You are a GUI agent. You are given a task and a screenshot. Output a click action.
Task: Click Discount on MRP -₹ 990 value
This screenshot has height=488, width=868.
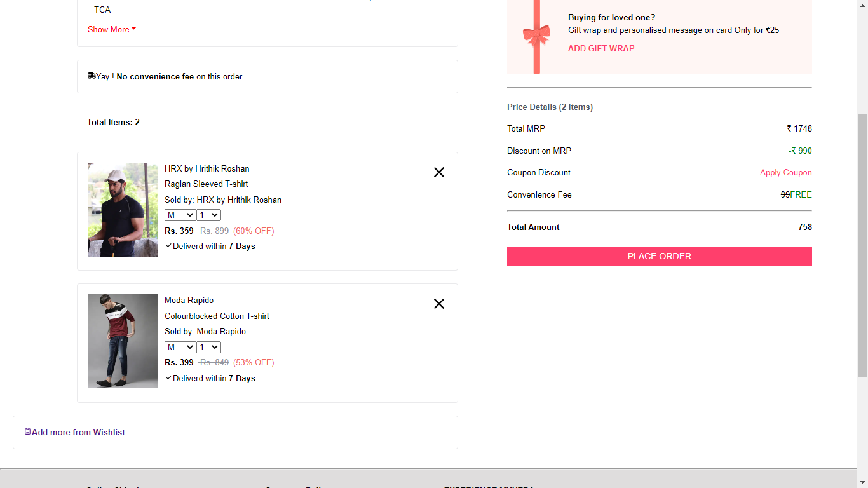[800, 151]
